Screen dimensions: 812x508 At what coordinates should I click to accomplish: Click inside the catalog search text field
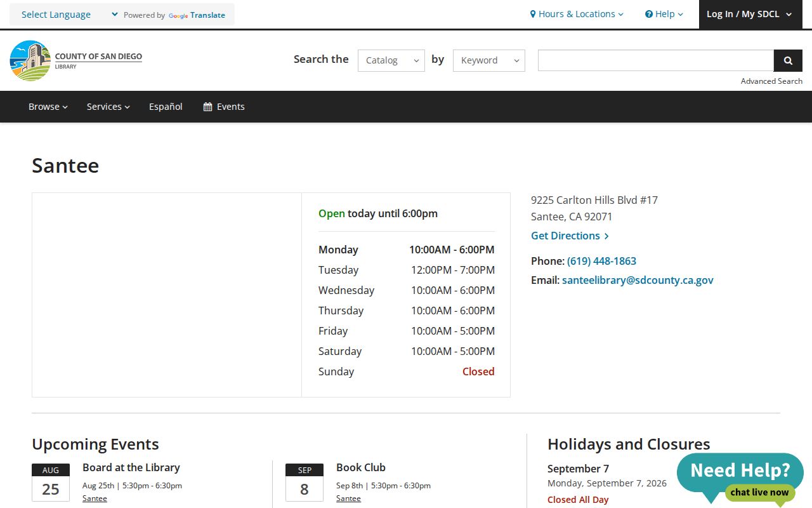656,60
